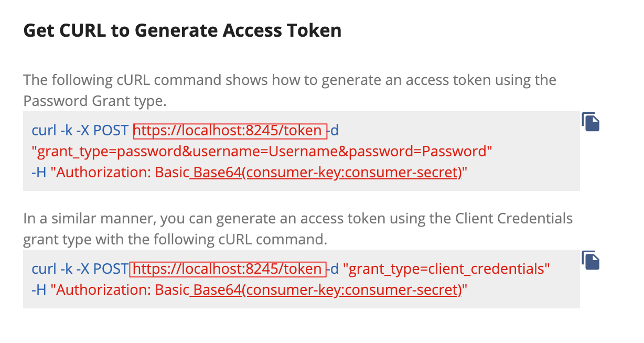Click '-H "Authorization: Basic' in the second command

click(x=110, y=290)
